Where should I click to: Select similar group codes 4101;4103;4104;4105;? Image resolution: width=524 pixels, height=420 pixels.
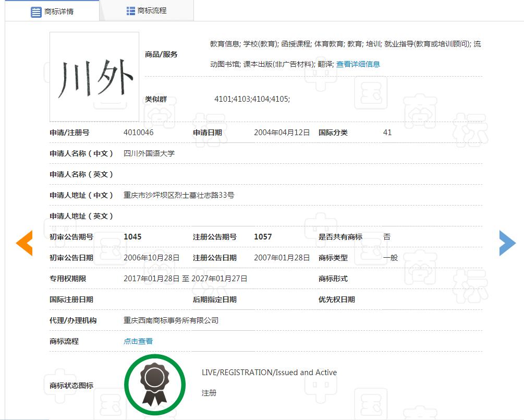(x=252, y=99)
